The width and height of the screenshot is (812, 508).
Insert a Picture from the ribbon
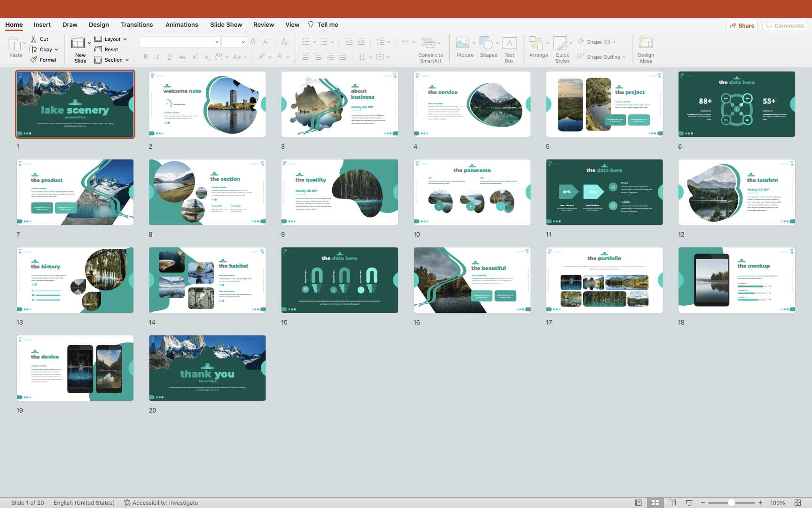(x=463, y=44)
